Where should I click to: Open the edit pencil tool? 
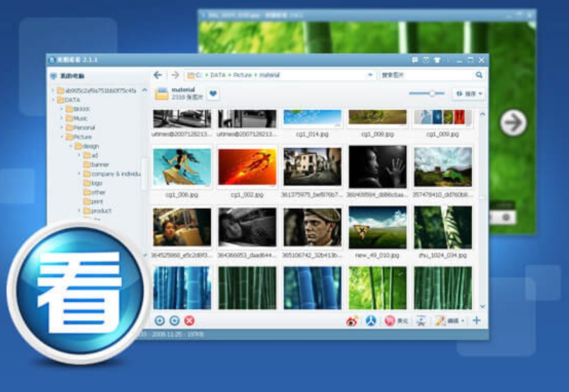point(440,321)
